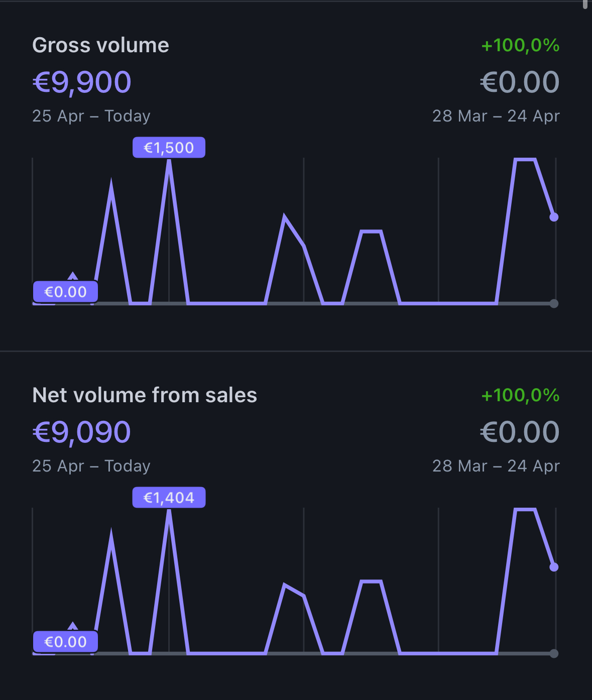This screenshot has width=592, height=700.
Task: Click the 28 Mar – 24 Apr range under Gross volume
Action: (496, 116)
